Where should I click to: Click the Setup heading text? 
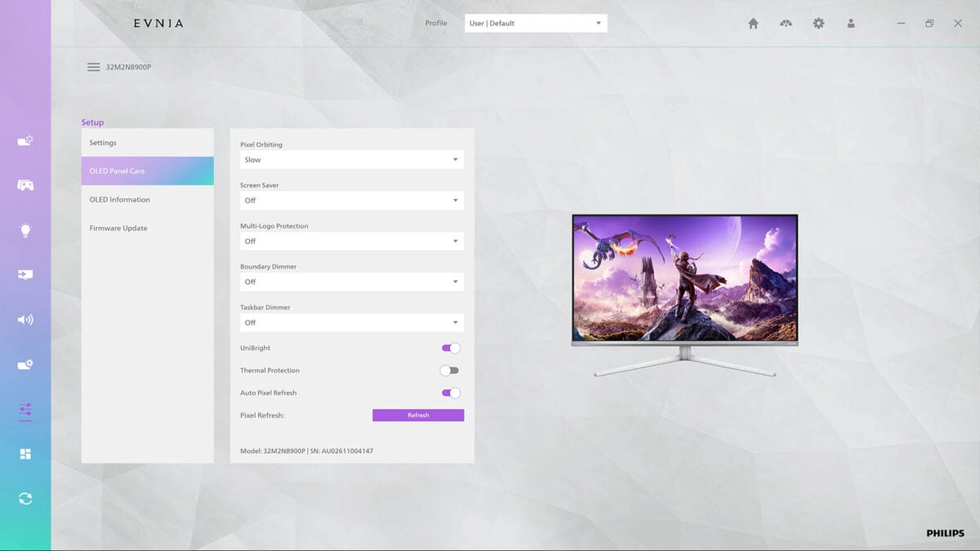[92, 122]
